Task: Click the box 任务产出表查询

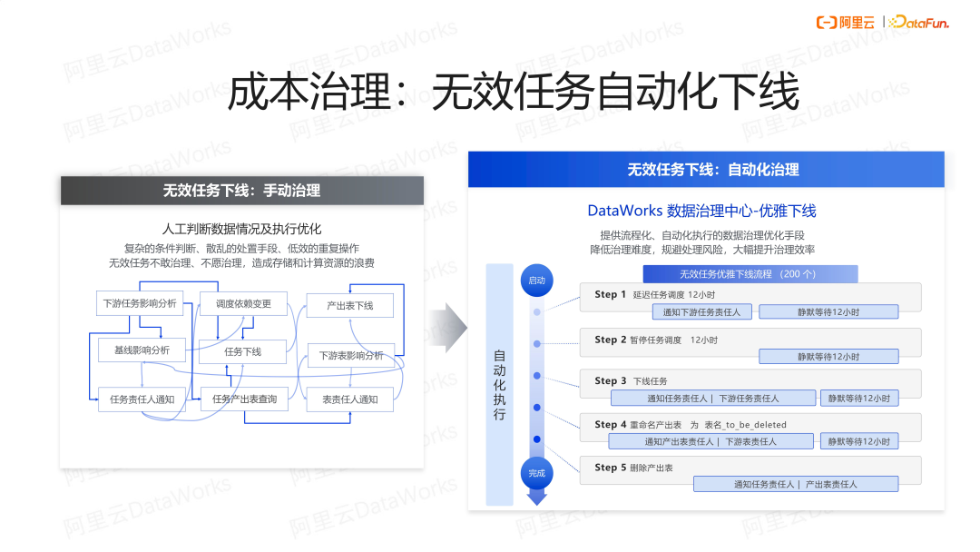Action: tap(244, 399)
